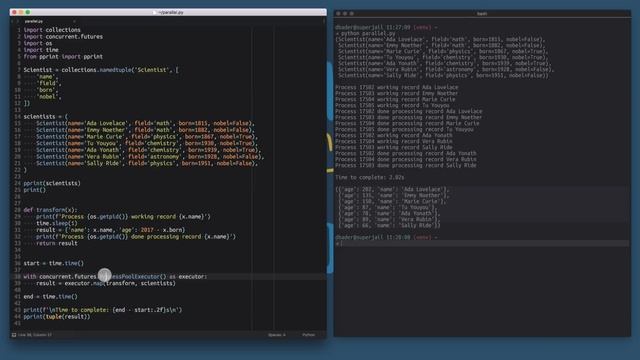Viewport: 640px width, 360px height.
Task: Click the 'Sally Ride' result dict in terminal
Action: (389, 225)
